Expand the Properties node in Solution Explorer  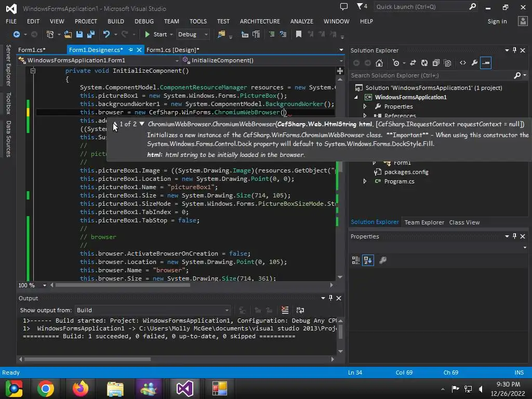tap(365, 107)
